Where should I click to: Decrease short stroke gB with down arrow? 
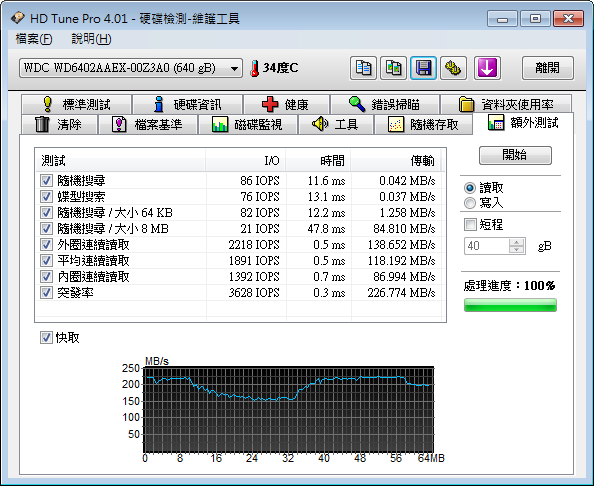pyautogui.click(x=516, y=250)
